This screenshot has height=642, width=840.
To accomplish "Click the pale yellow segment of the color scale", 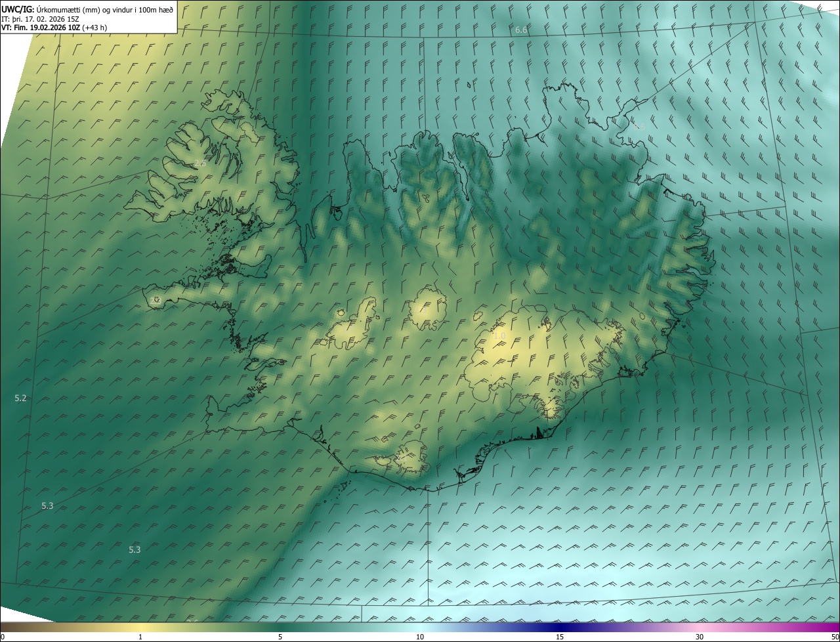I will [x=140, y=627].
